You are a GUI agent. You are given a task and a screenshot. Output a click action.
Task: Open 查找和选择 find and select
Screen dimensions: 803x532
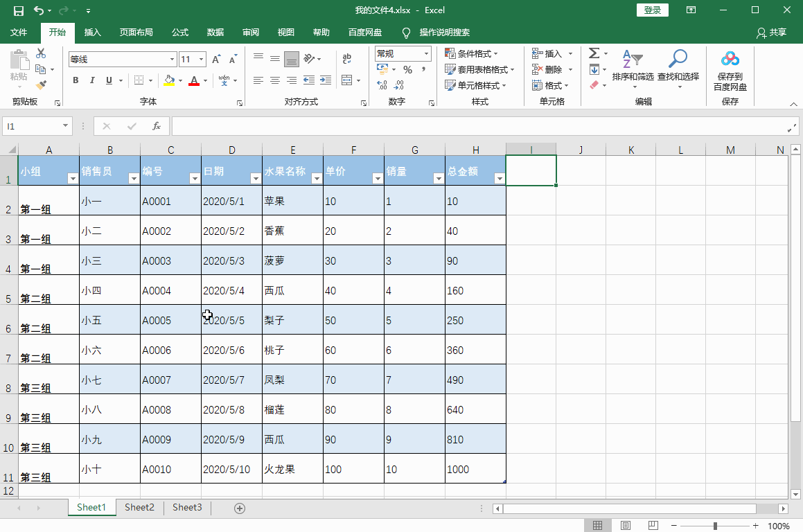point(678,68)
